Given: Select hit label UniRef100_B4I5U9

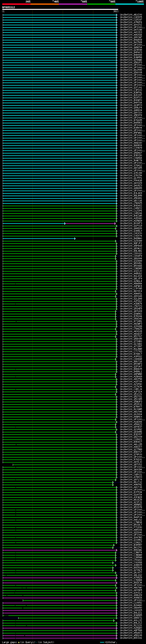Looking at the screenshot, I should 131,42.
